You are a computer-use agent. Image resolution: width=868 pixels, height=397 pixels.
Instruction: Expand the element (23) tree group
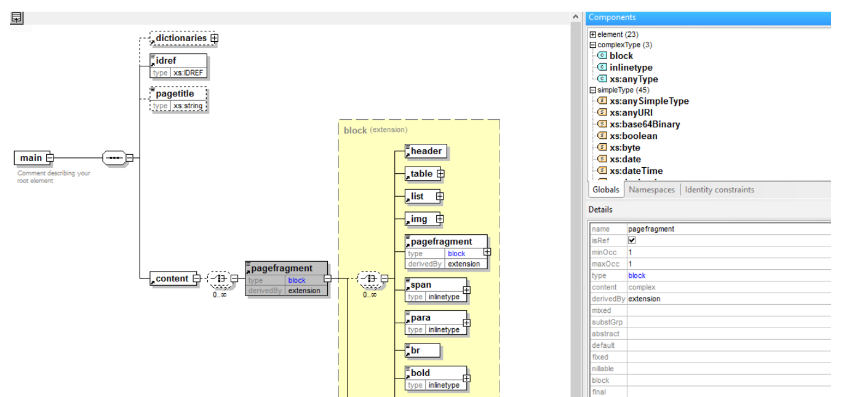click(x=593, y=34)
